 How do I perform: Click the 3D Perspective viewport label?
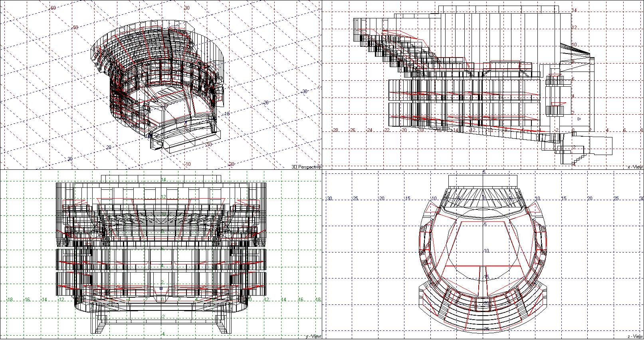pyautogui.click(x=306, y=167)
